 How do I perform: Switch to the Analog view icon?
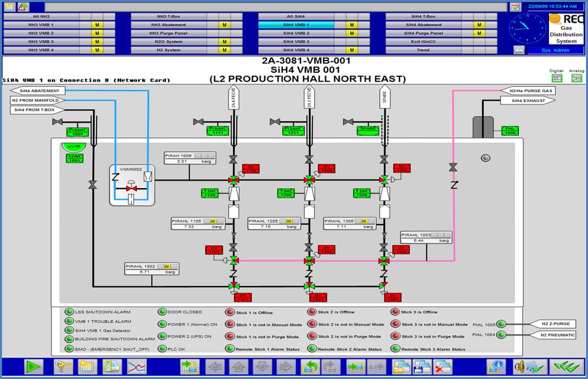pos(577,78)
